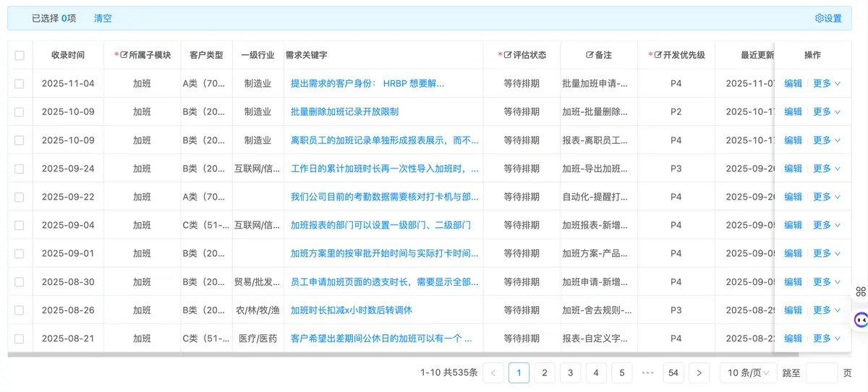The width and height of the screenshot is (868, 392).
Task: Click 清空 to clear selection
Action: coord(103,19)
